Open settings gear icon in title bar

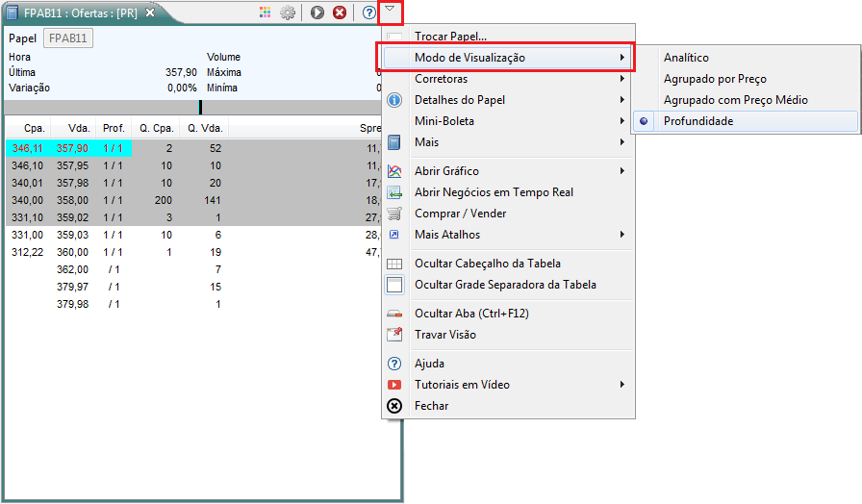[288, 13]
